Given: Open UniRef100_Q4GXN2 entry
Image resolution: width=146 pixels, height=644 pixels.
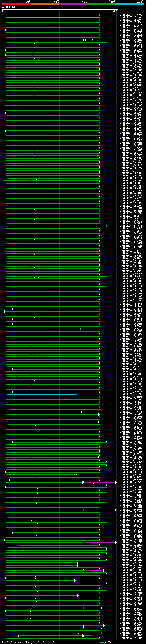Looking at the screenshot, I should pyautogui.click(x=131, y=324).
